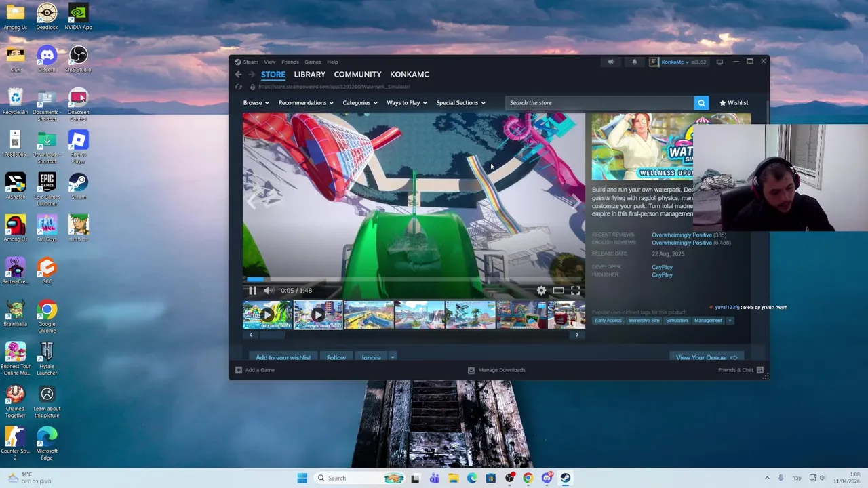
Task: Select the first trailer thumbnail
Action: 267,315
